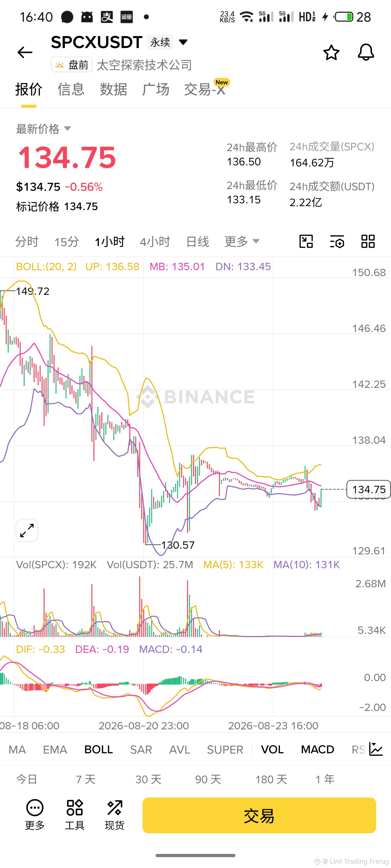Switch to the 广场 tab

coord(156,89)
